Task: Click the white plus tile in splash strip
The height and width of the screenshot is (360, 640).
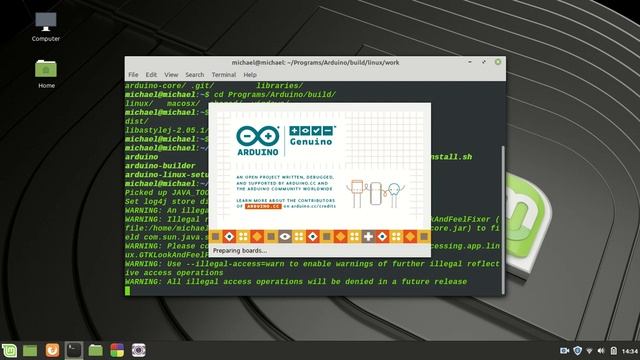Action: [368, 236]
